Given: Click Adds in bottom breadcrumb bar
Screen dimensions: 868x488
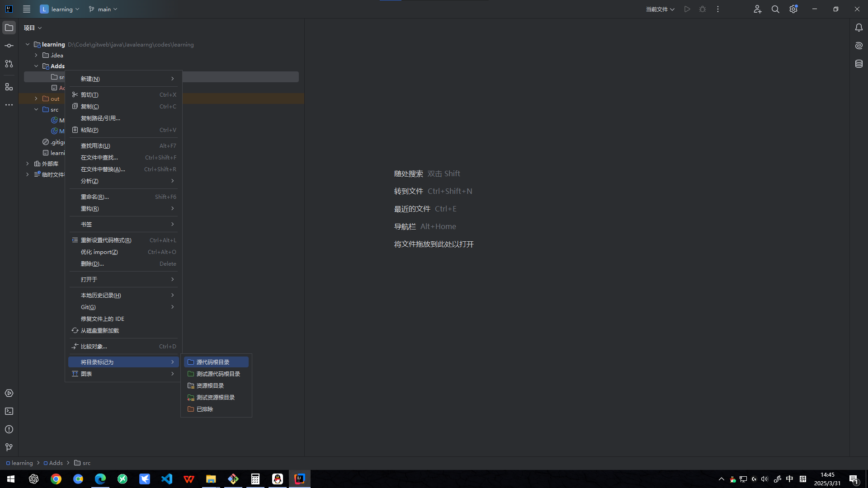Looking at the screenshot, I should [x=56, y=463].
